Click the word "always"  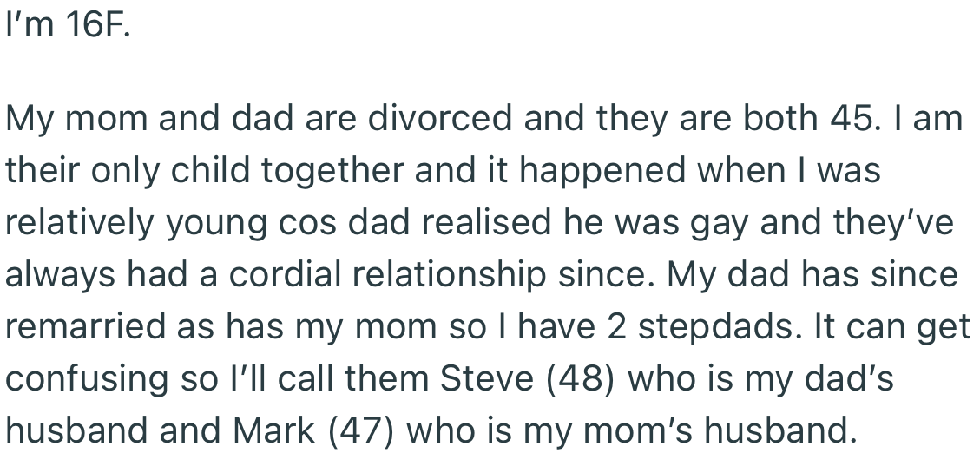pyautogui.click(x=59, y=275)
